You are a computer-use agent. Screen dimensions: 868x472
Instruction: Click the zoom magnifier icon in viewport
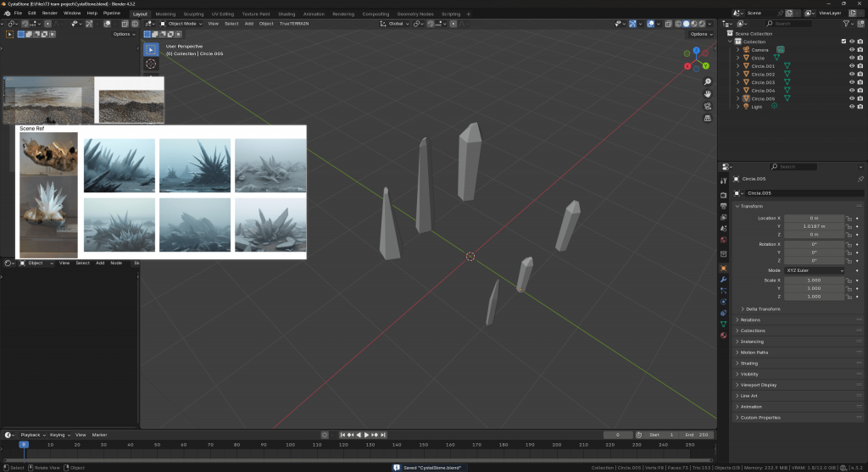pyautogui.click(x=707, y=81)
